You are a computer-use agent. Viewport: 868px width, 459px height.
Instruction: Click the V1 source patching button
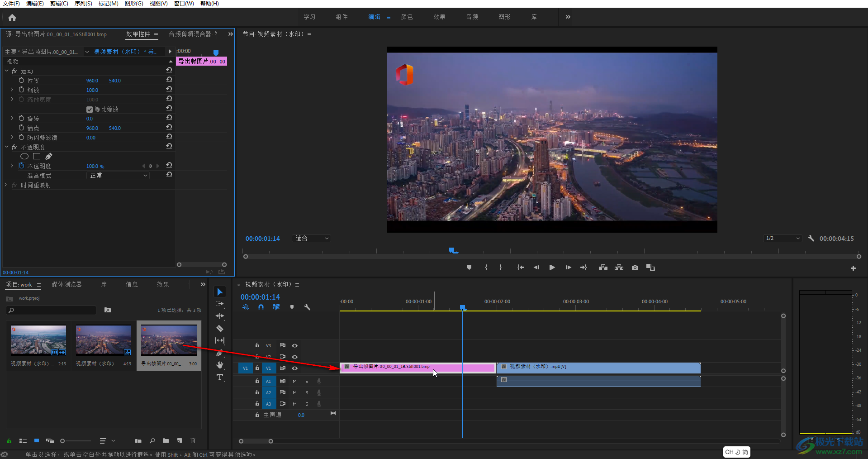pyautogui.click(x=245, y=368)
